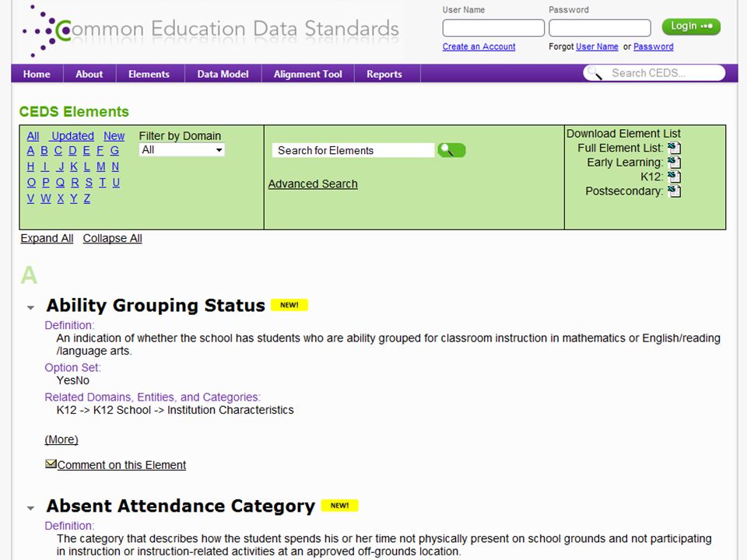
Task: Click the green element search magnifier button
Action: (451, 150)
